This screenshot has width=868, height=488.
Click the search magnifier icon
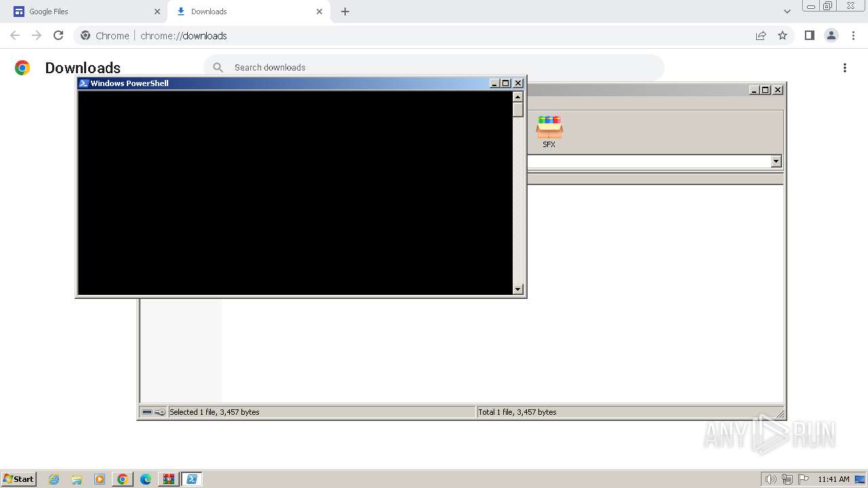[x=218, y=67]
